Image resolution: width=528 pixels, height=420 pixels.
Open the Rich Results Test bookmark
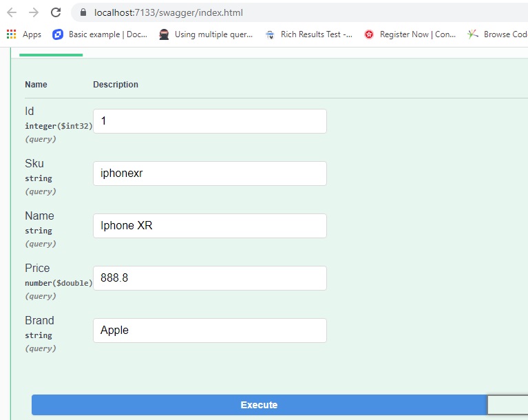pyautogui.click(x=309, y=34)
